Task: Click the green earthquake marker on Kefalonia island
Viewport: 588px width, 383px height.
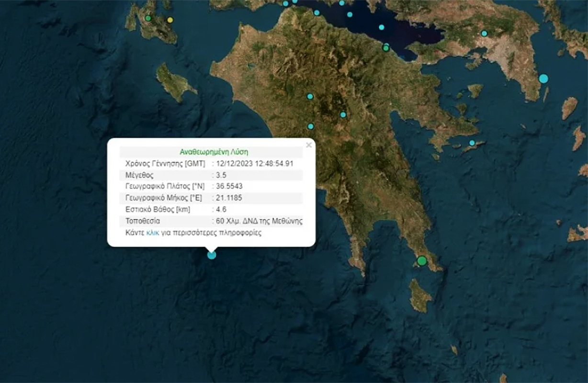Action: (x=148, y=19)
